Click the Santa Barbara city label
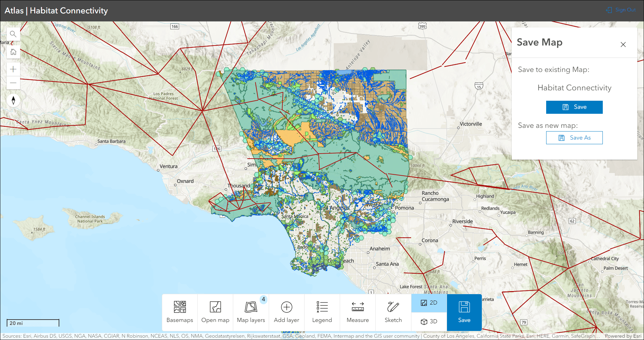644x340 pixels. (x=112, y=141)
